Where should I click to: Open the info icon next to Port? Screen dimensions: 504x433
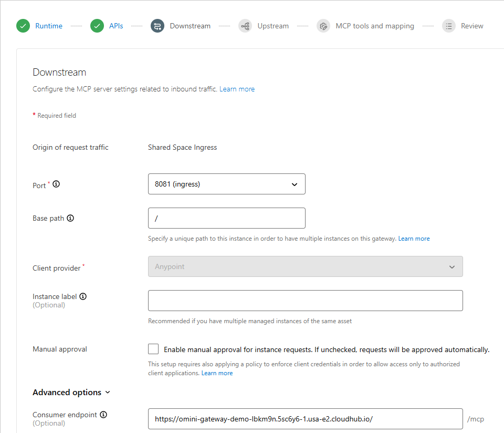tap(56, 184)
